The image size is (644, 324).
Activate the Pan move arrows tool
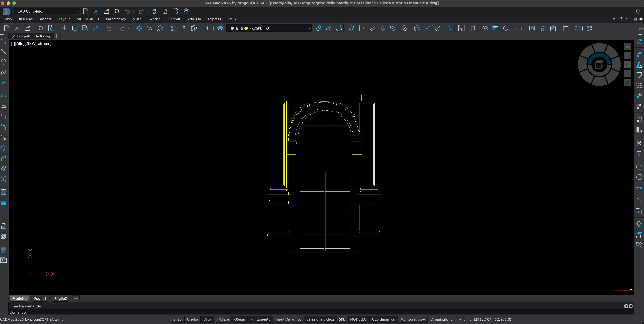point(139,28)
